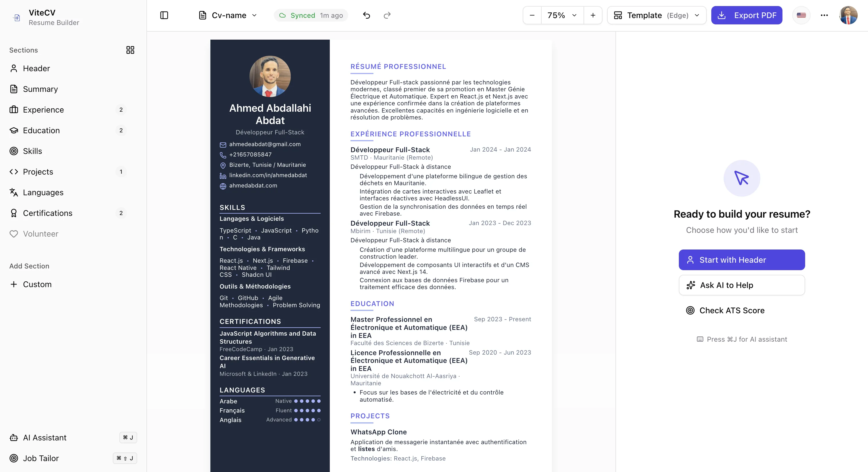Click Start with Header

tap(741, 260)
